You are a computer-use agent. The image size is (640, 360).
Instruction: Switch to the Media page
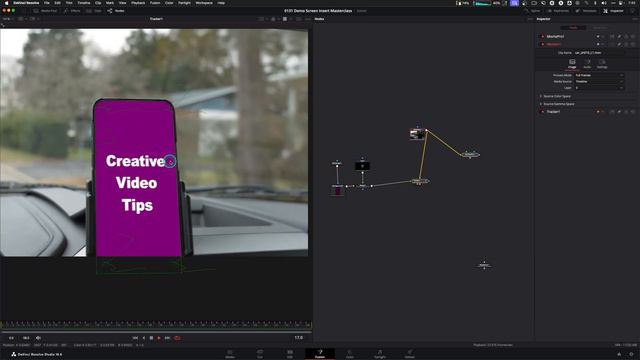(230, 354)
